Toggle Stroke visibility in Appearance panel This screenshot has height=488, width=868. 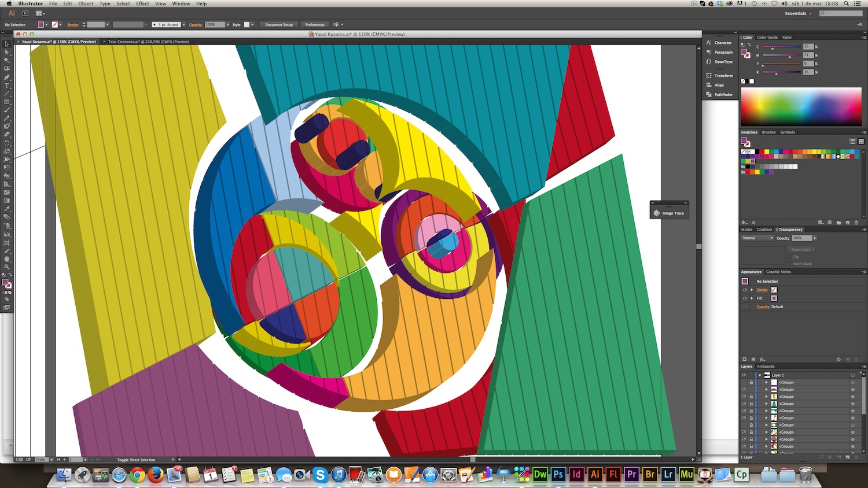click(745, 290)
